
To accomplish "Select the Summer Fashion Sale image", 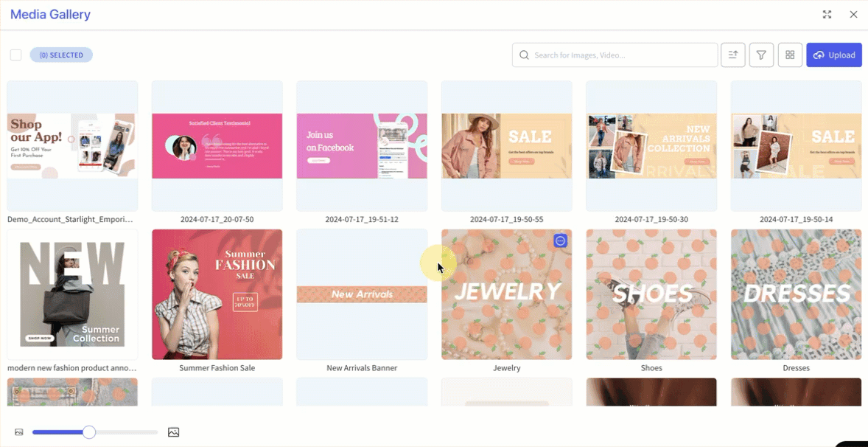I will pos(217,294).
